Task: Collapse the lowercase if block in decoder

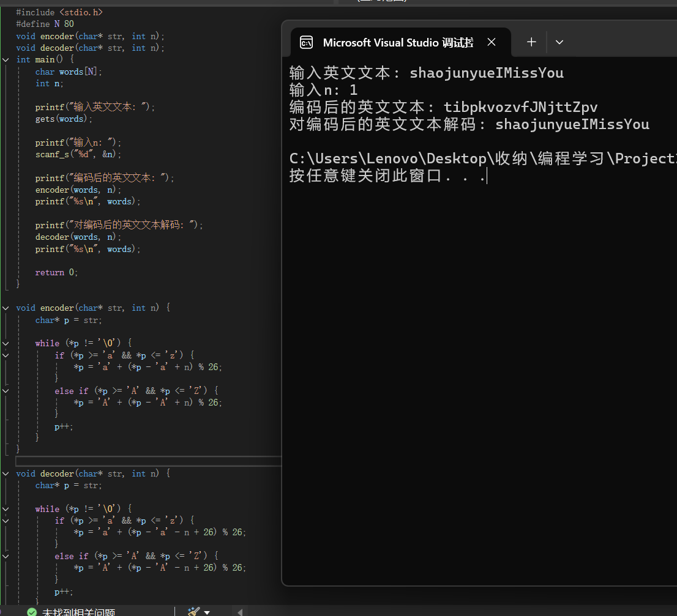Action: (x=6, y=521)
